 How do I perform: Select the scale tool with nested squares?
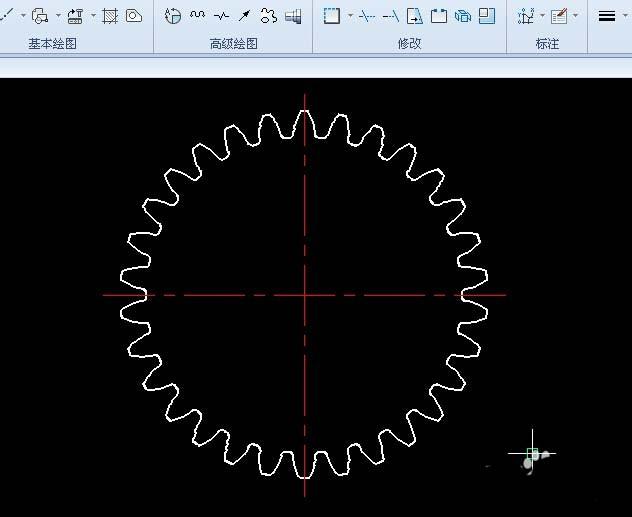point(486,16)
